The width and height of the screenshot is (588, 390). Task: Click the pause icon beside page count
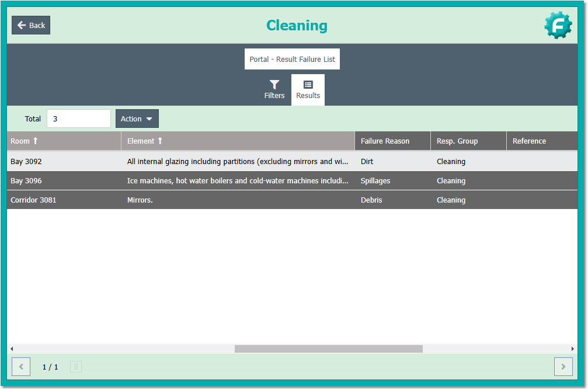[x=76, y=367]
